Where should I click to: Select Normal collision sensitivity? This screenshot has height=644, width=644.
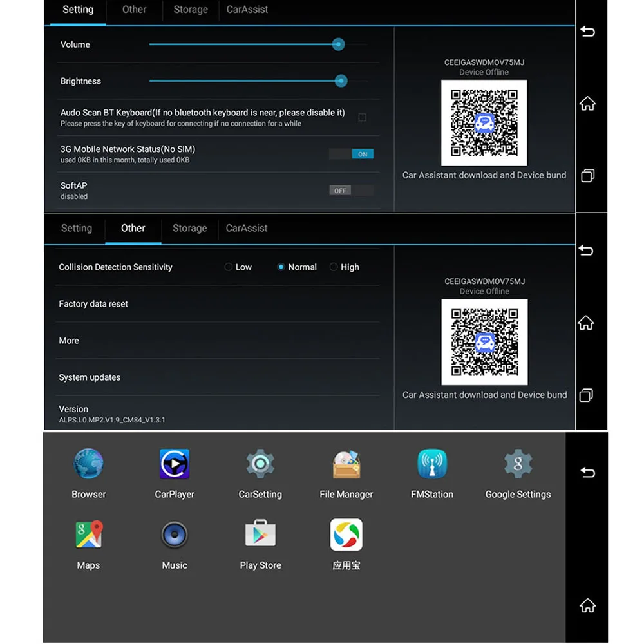click(x=297, y=267)
